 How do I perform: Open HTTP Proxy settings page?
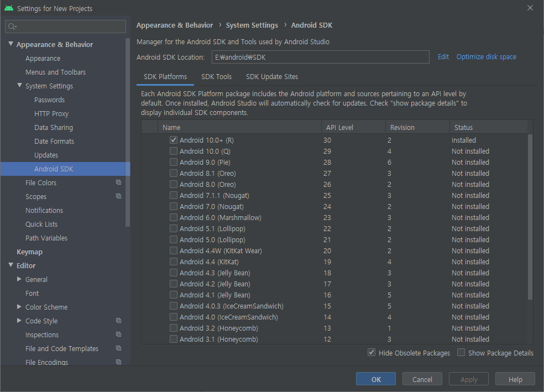pos(51,114)
